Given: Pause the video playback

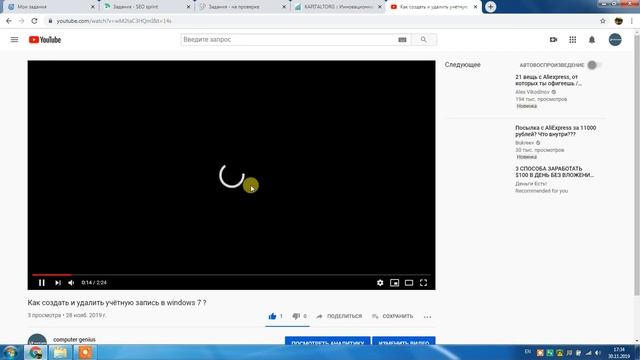Looking at the screenshot, I should tap(42, 282).
